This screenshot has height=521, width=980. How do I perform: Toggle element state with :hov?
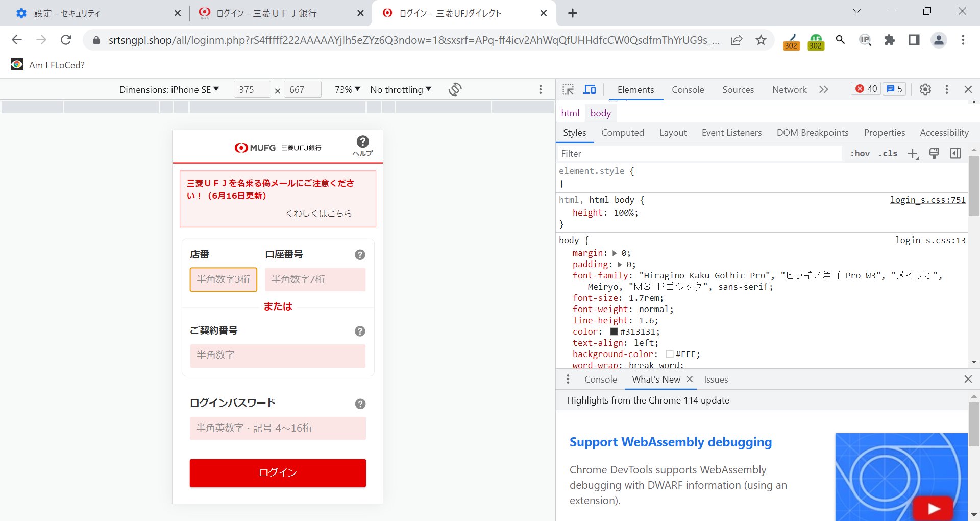(860, 153)
